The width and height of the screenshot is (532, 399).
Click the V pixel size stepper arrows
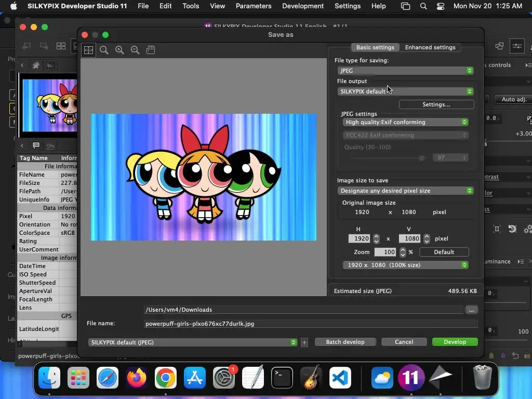coord(427,238)
